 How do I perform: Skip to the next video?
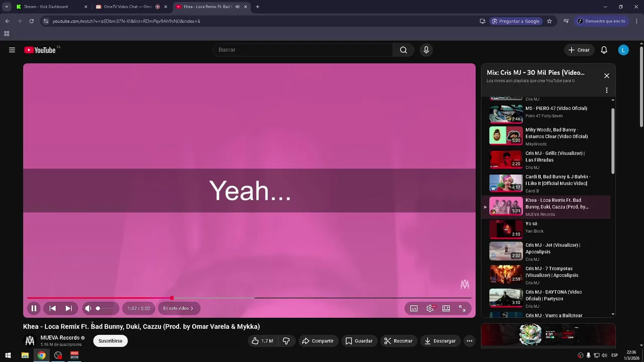coord(68,308)
